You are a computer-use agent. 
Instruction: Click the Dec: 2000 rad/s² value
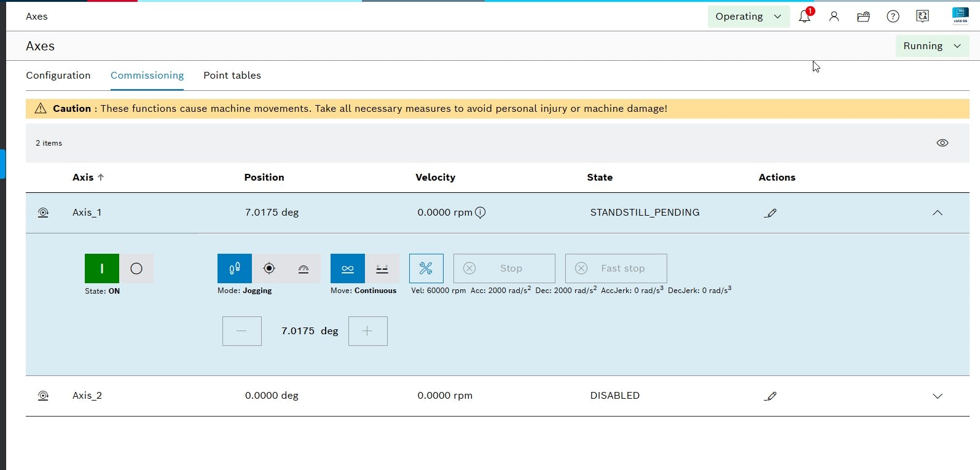(566, 290)
